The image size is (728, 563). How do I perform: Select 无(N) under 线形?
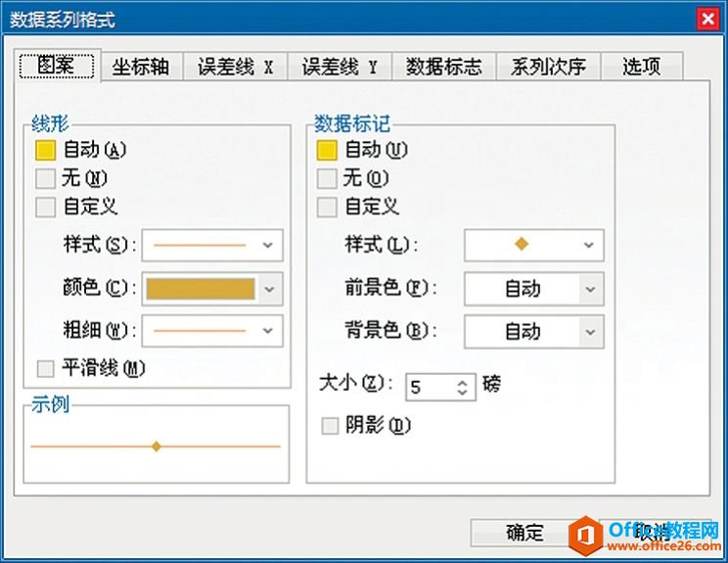point(45,179)
